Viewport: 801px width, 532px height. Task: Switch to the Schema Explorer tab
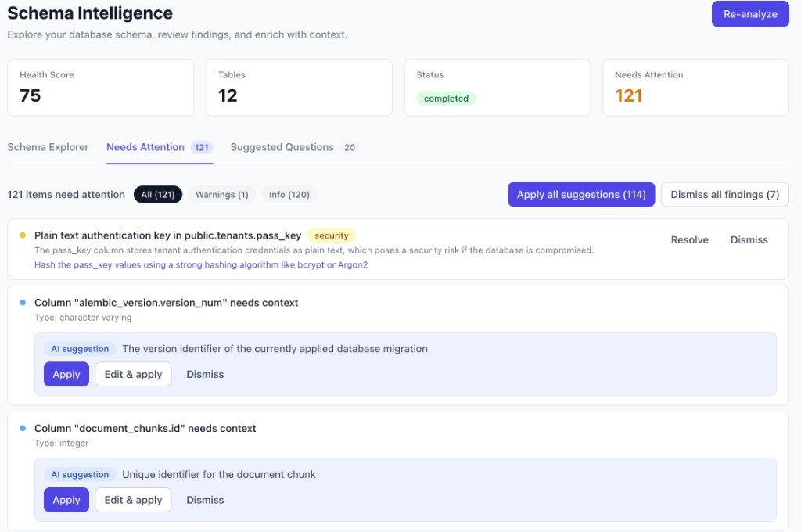(x=48, y=147)
